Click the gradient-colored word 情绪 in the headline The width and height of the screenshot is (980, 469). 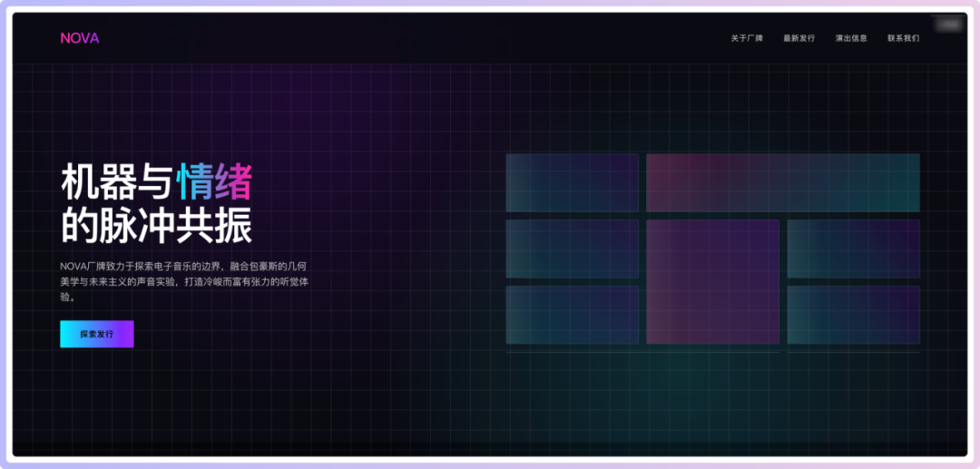[214, 182]
